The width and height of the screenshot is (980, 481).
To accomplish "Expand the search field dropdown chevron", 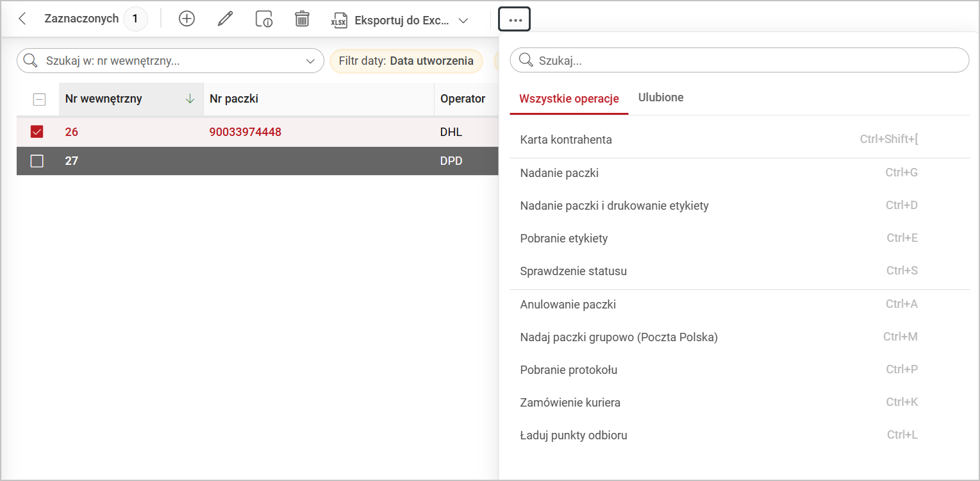I will click(311, 61).
